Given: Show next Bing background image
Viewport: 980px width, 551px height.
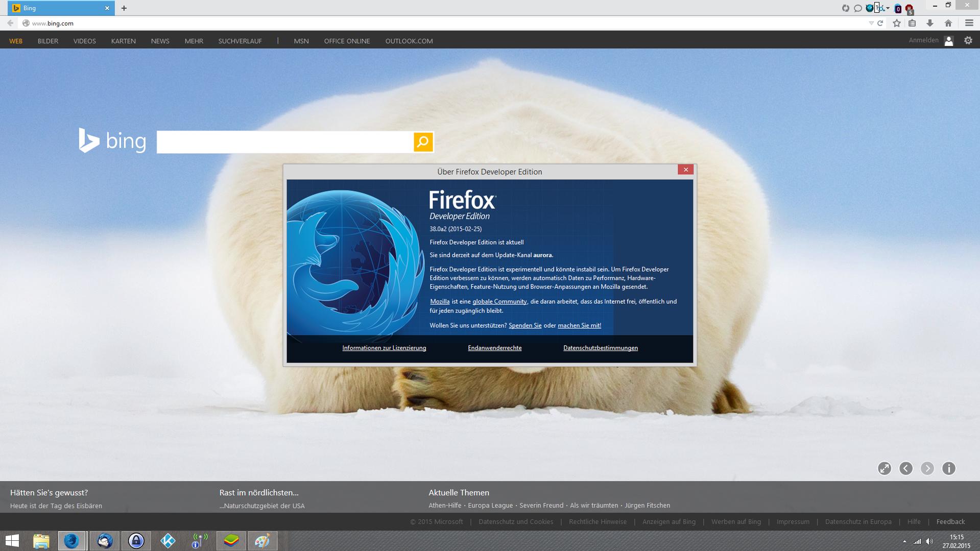Looking at the screenshot, I should pos(927,468).
